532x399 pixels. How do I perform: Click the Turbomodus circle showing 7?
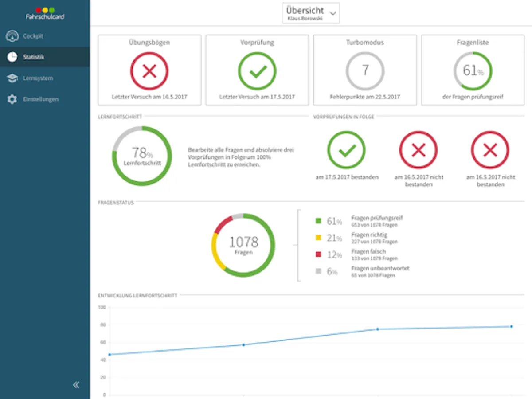coord(365,71)
